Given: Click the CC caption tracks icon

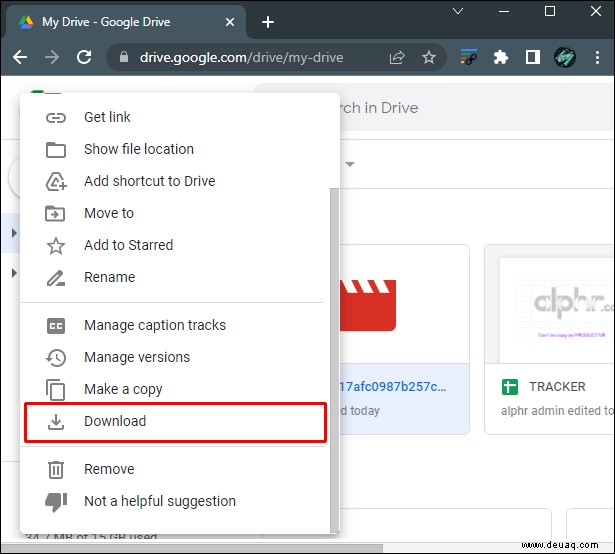Looking at the screenshot, I should click(56, 326).
